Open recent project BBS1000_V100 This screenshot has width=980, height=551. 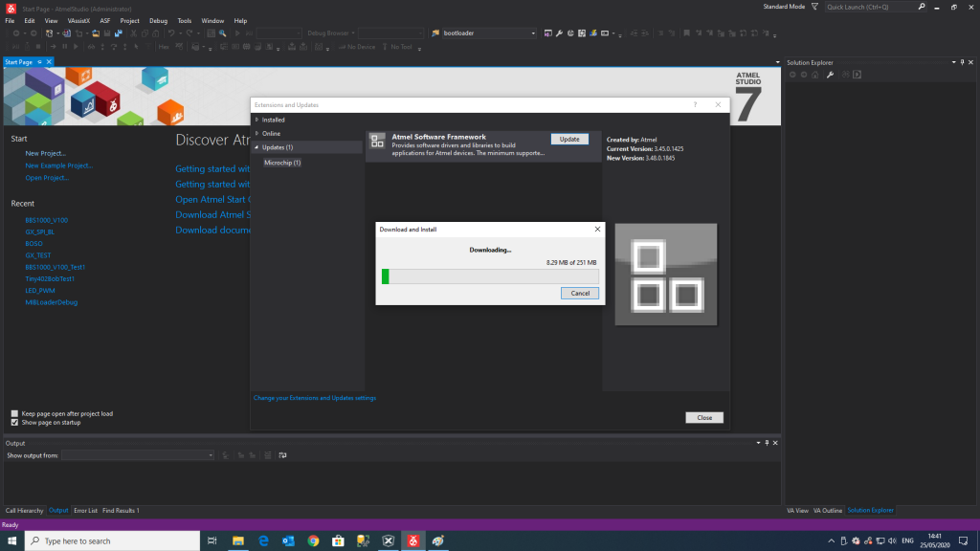pyautogui.click(x=46, y=220)
